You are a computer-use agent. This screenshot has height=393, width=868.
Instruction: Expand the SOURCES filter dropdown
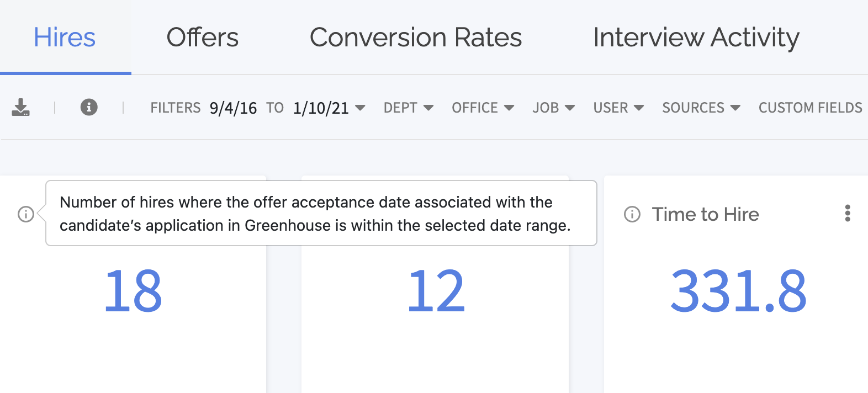701,108
